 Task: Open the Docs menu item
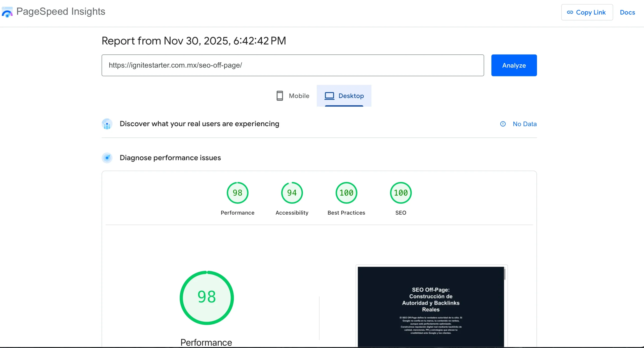pyautogui.click(x=627, y=12)
